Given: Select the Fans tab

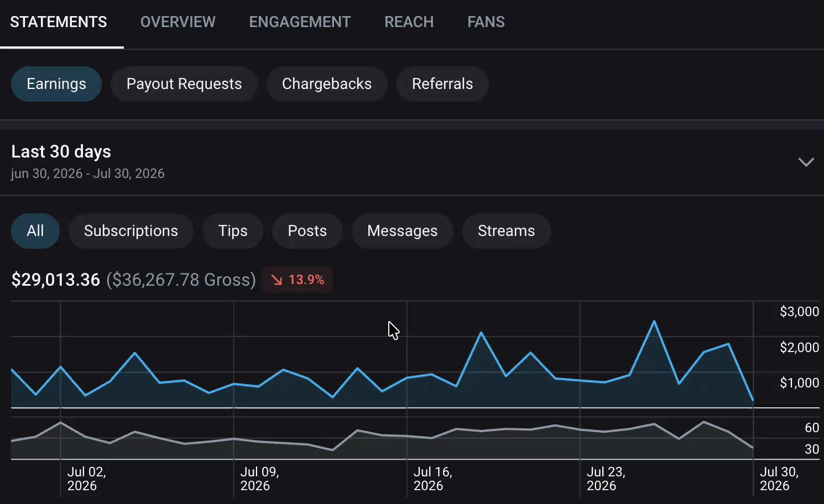Looking at the screenshot, I should 486,22.
